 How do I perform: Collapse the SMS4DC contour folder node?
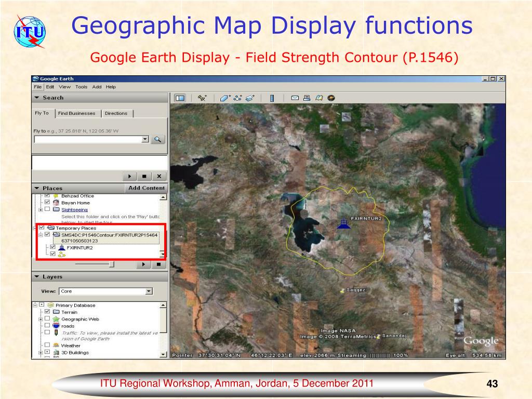point(41,235)
